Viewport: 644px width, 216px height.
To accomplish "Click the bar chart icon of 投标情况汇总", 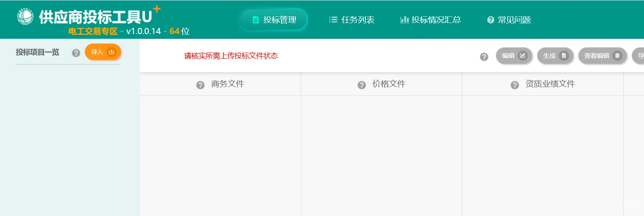I will click(405, 19).
